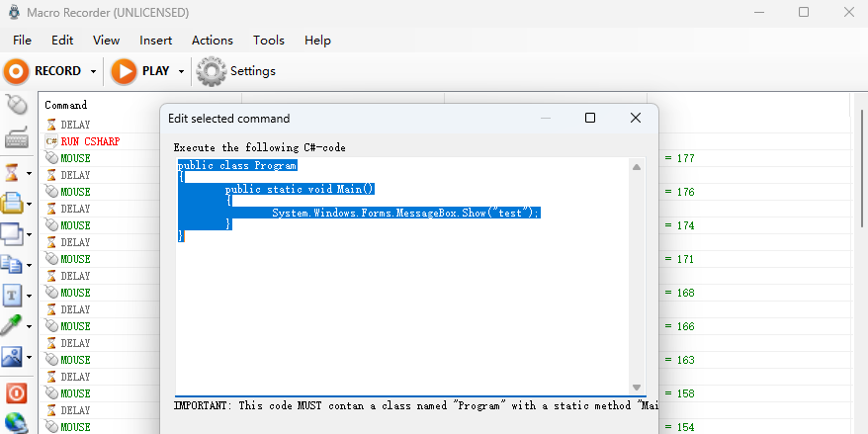Click the code editor's scroll-down arrow
The image size is (868, 434).
(x=637, y=388)
